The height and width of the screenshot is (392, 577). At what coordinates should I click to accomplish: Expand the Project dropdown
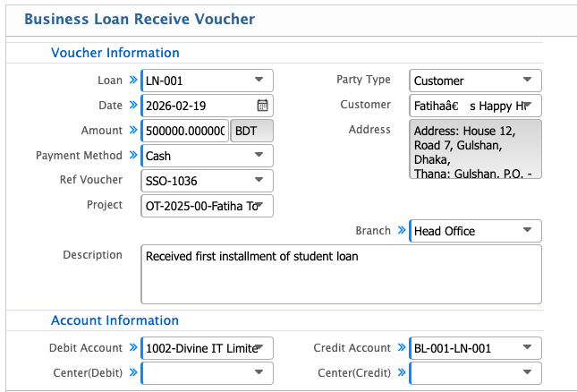pyautogui.click(x=259, y=206)
